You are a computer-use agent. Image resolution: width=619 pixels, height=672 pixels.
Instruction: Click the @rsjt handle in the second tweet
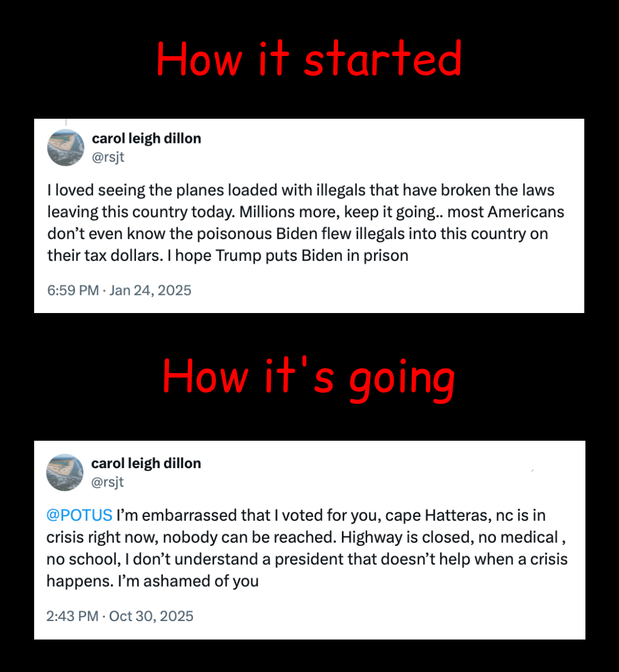(x=107, y=482)
